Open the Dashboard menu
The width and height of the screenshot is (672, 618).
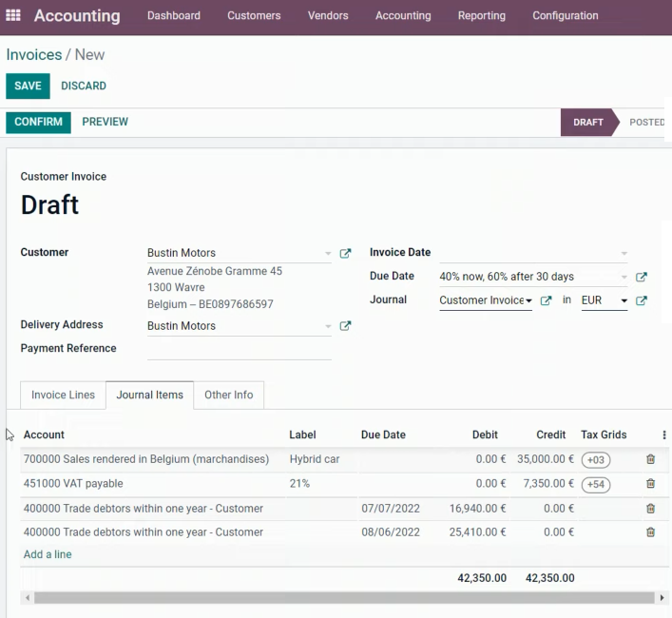click(x=174, y=15)
